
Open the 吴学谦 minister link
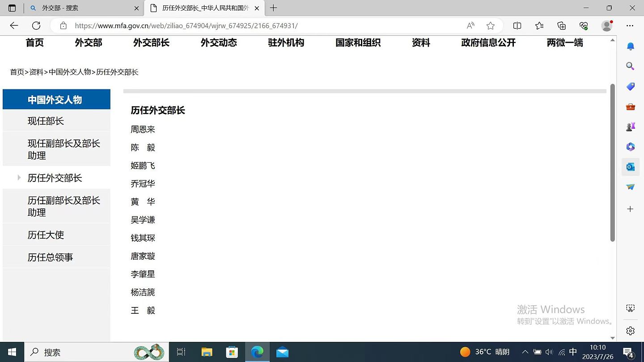click(143, 220)
